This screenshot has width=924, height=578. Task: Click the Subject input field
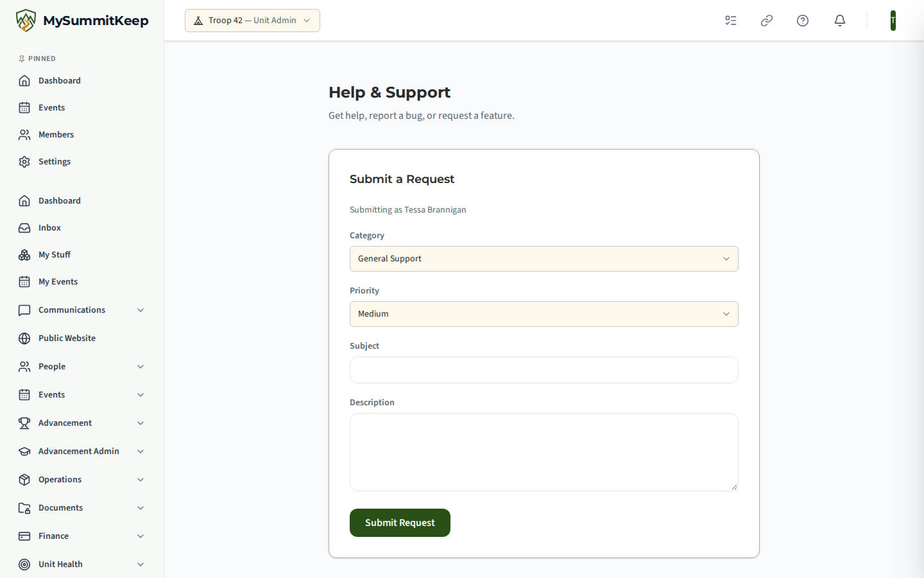544,370
